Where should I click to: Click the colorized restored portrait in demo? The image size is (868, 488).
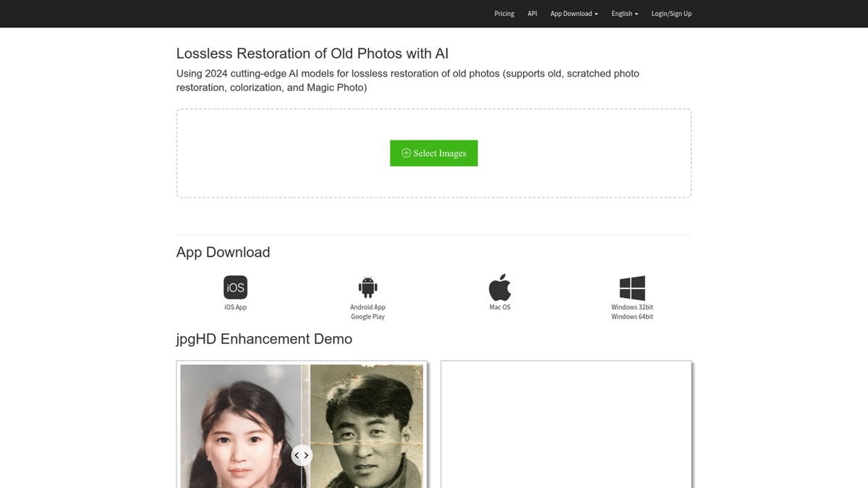239,434
